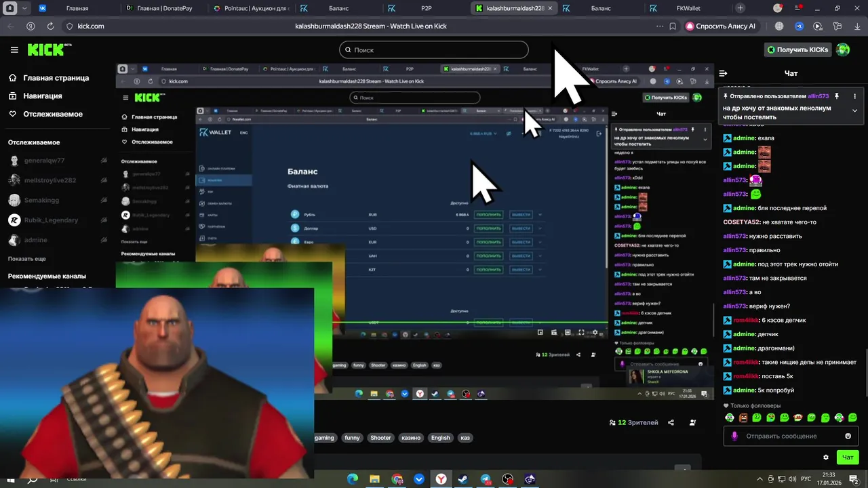Click the KICK logo

[x=49, y=49]
